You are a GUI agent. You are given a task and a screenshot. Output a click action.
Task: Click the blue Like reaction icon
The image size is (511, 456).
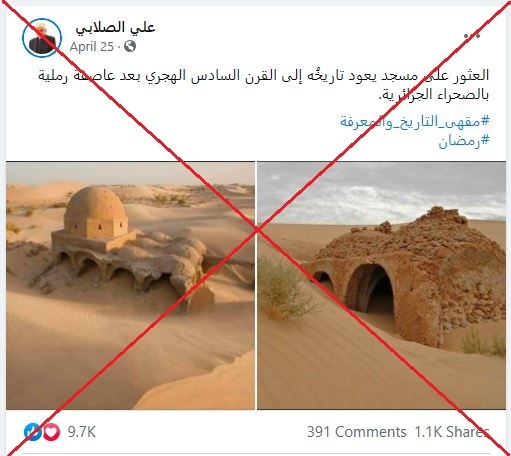coord(33,432)
